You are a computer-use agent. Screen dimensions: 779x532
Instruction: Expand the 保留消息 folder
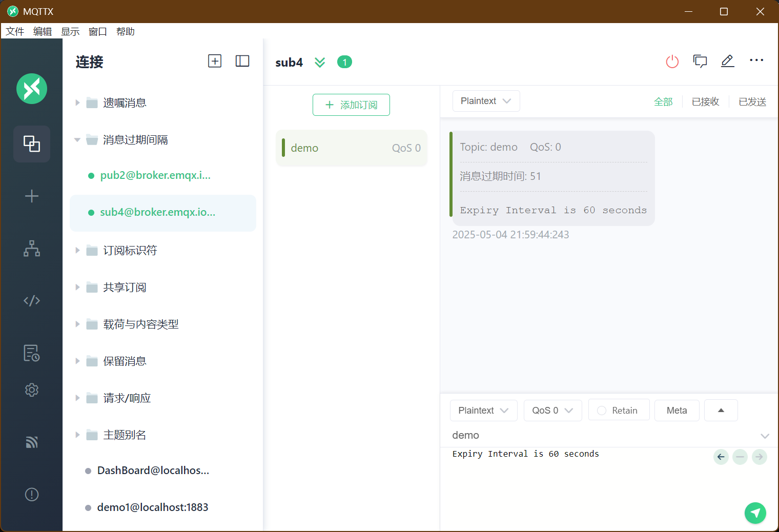[77, 361]
